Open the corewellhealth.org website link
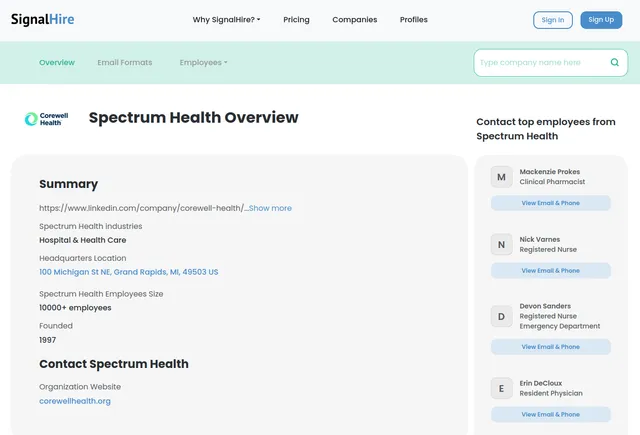640x435 pixels. [75, 401]
